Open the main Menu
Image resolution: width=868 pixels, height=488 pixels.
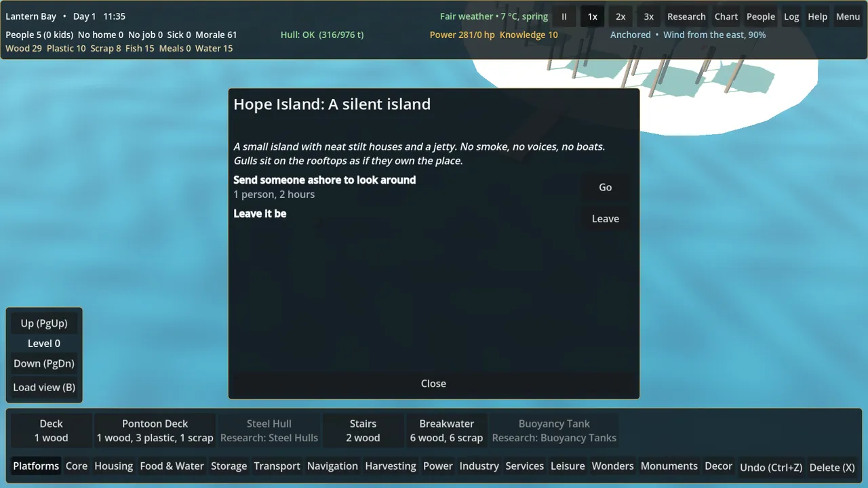[848, 16]
